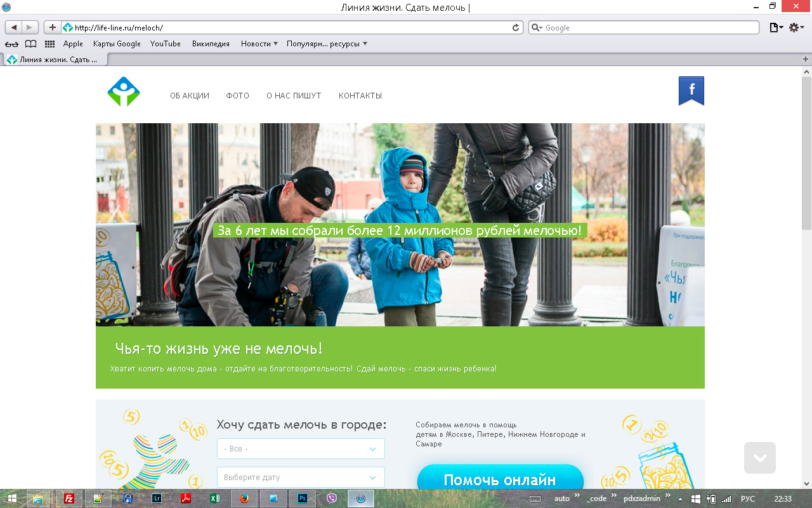Open a new tab with the plus at tab bar
Screen dimensions: 812x508
[x=806, y=59]
